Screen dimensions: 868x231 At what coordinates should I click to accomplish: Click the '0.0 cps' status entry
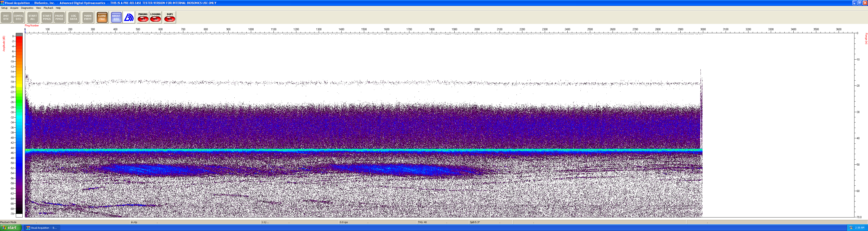pos(344,222)
